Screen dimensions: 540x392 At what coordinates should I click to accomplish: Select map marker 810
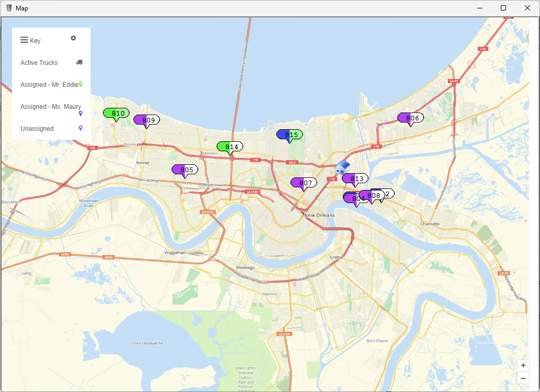tap(116, 113)
